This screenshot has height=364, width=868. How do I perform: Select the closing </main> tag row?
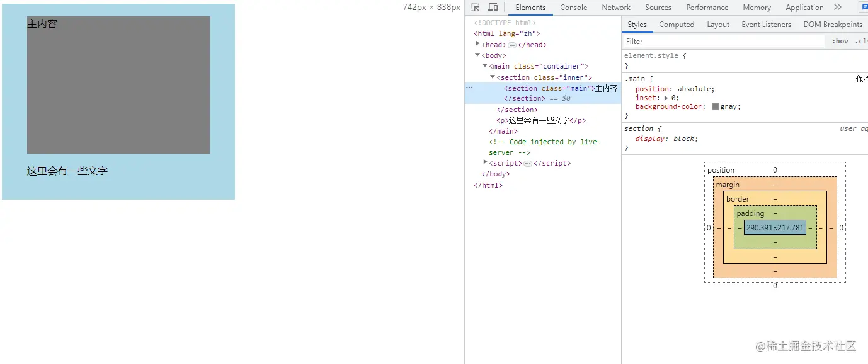coord(503,131)
